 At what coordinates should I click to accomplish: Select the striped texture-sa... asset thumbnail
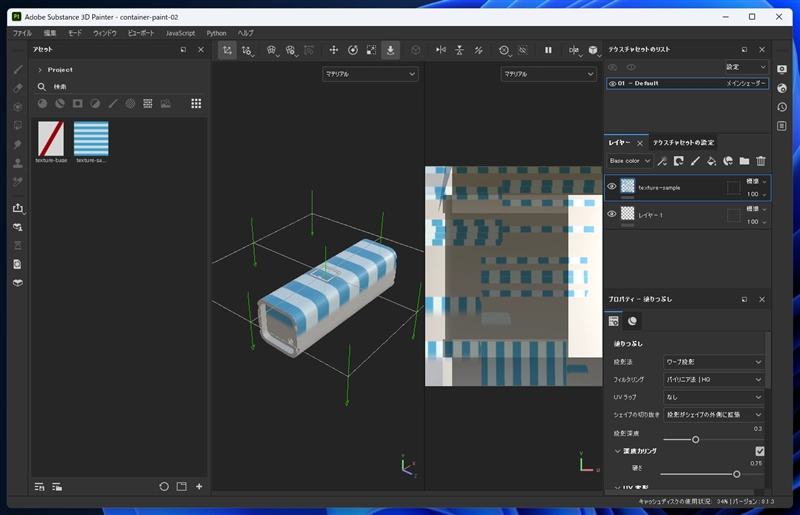coord(91,138)
